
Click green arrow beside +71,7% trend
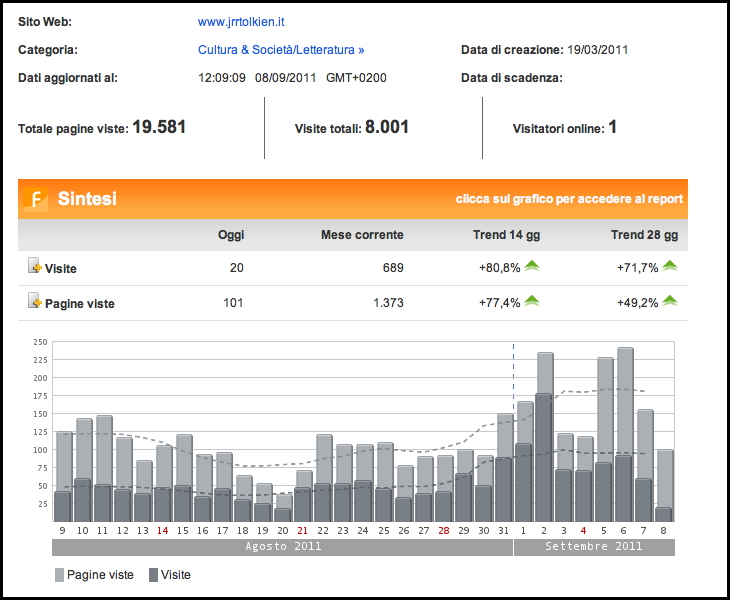coord(669,266)
